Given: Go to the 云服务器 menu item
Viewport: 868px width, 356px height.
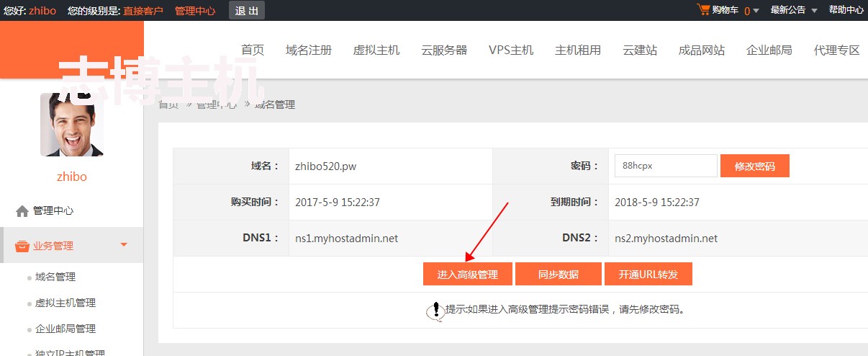Looking at the screenshot, I should click(444, 50).
